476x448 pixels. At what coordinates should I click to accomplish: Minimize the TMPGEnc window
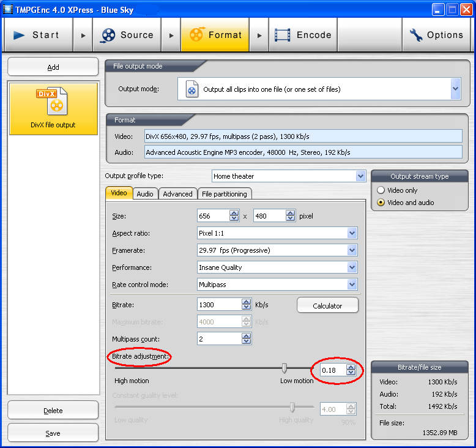pos(437,10)
